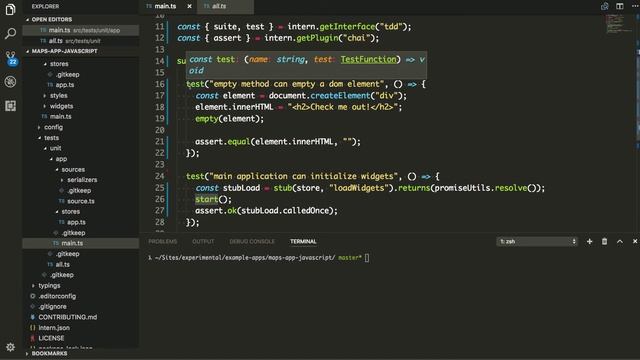Open the Debug view icon
This screenshot has height=360, width=640.
pos(11,82)
